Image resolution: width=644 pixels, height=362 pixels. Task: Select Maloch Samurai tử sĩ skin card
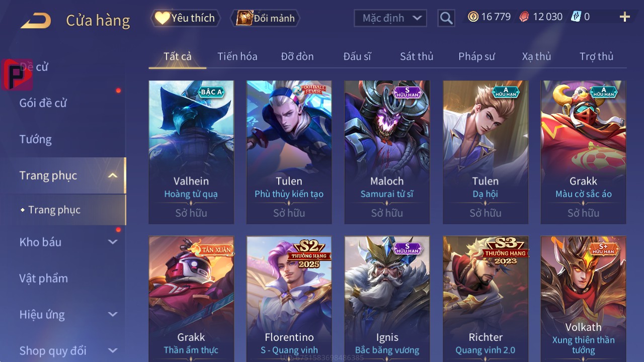click(387, 152)
